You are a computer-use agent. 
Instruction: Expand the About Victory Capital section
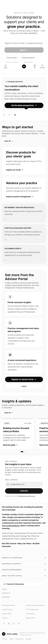(24, 575)
